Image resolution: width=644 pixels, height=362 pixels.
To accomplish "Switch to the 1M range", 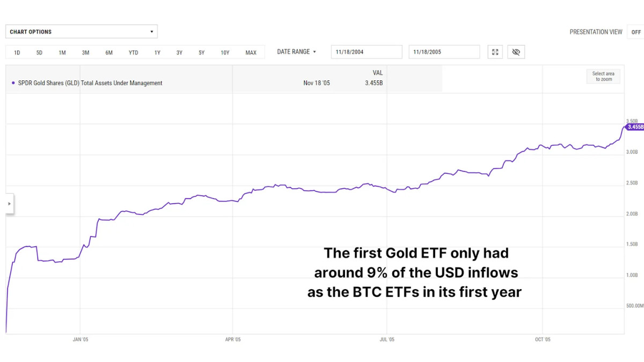I will 62,53.
